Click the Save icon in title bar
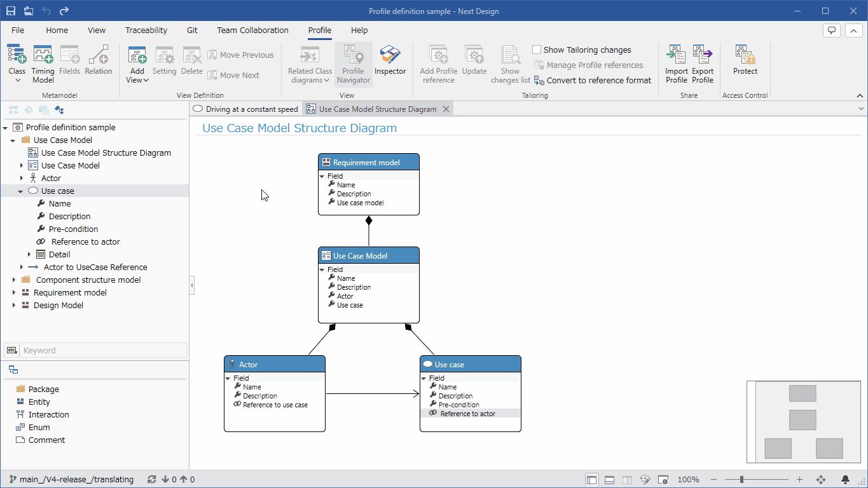The image size is (868, 488). pos(11,11)
